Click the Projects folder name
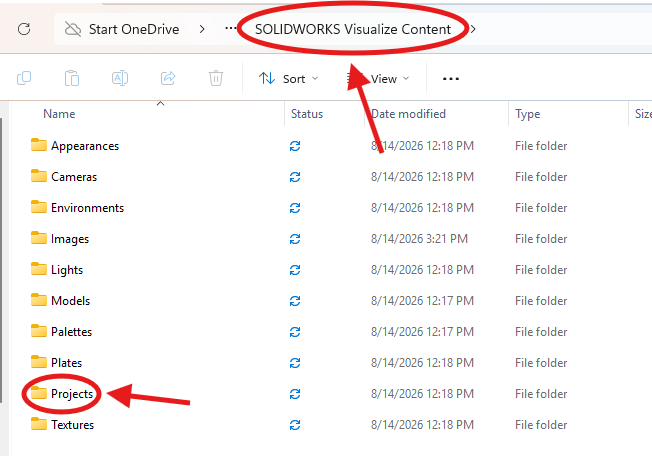 pos(72,394)
